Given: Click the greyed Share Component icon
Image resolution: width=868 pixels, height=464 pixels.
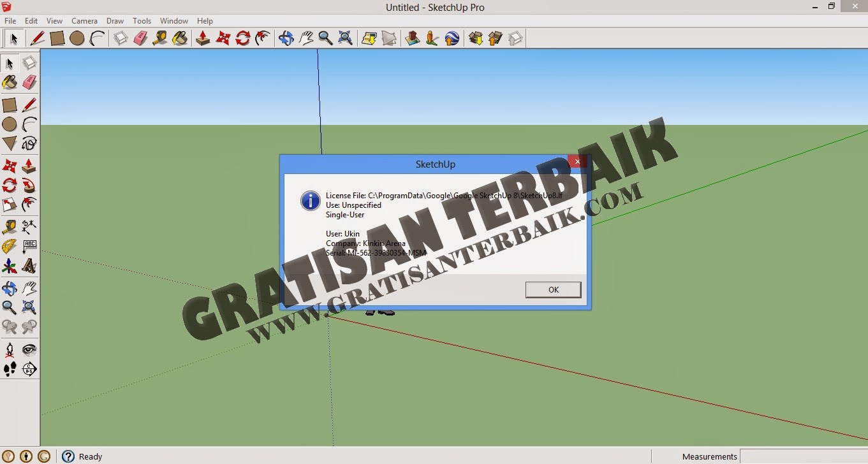Looking at the screenshot, I should click(x=515, y=39).
